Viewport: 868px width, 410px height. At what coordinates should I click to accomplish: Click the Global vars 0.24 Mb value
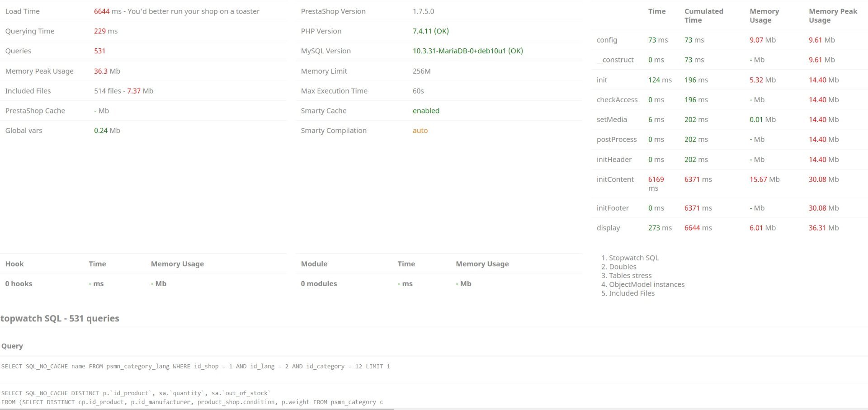(x=107, y=131)
